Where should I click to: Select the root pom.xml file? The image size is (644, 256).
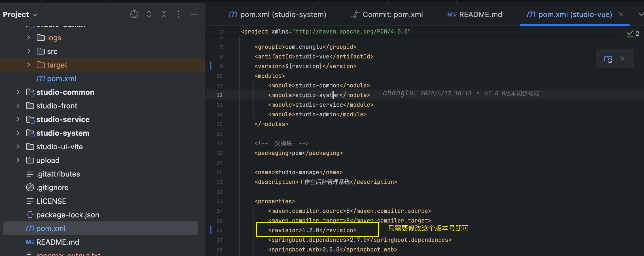(x=101, y=228)
